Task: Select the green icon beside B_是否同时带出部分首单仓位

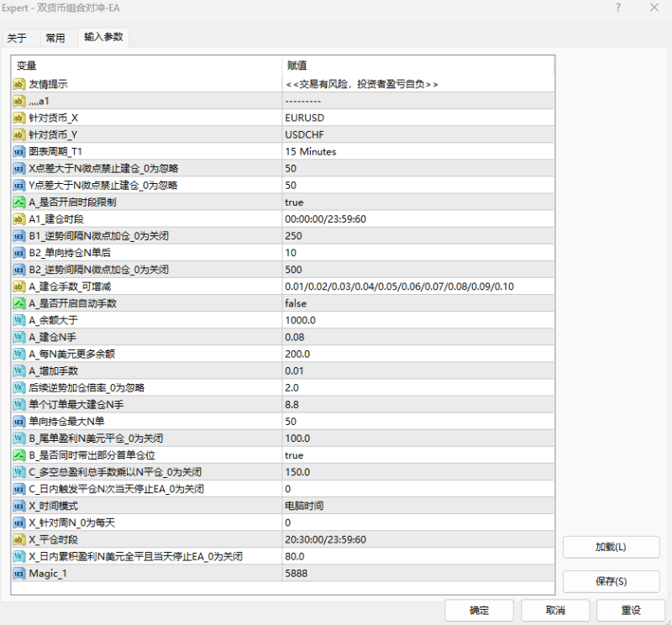Action: tap(18, 454)
